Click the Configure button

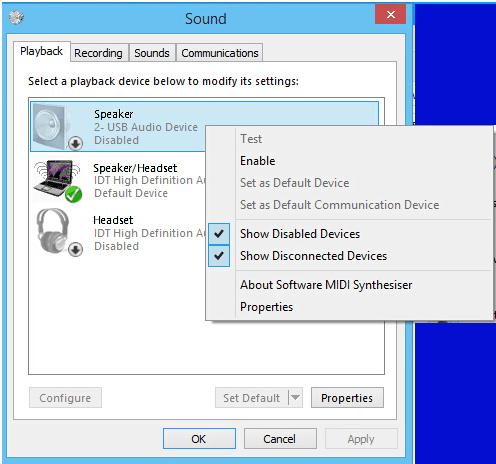(x=65, y=398)
